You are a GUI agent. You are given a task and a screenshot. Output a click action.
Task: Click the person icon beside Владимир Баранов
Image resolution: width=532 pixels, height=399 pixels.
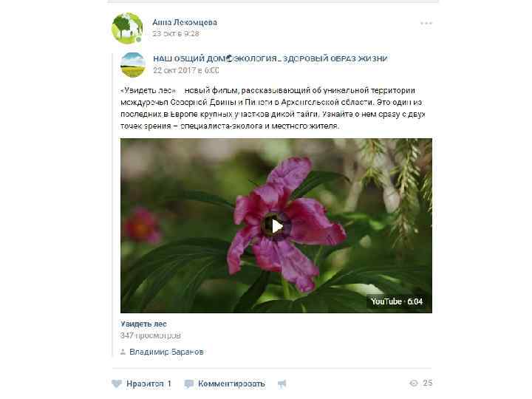point(123,352)
